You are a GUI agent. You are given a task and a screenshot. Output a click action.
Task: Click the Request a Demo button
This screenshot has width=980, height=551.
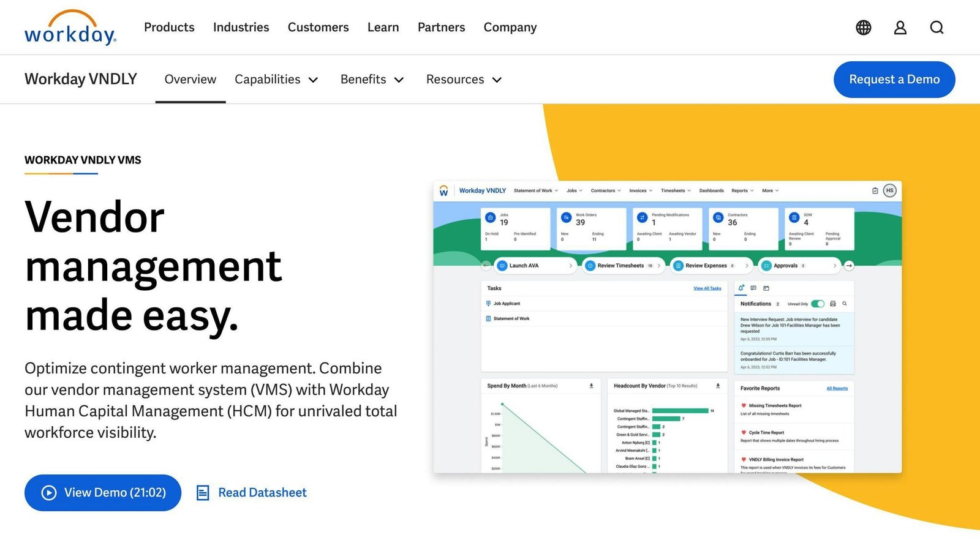tap(894, 80)
